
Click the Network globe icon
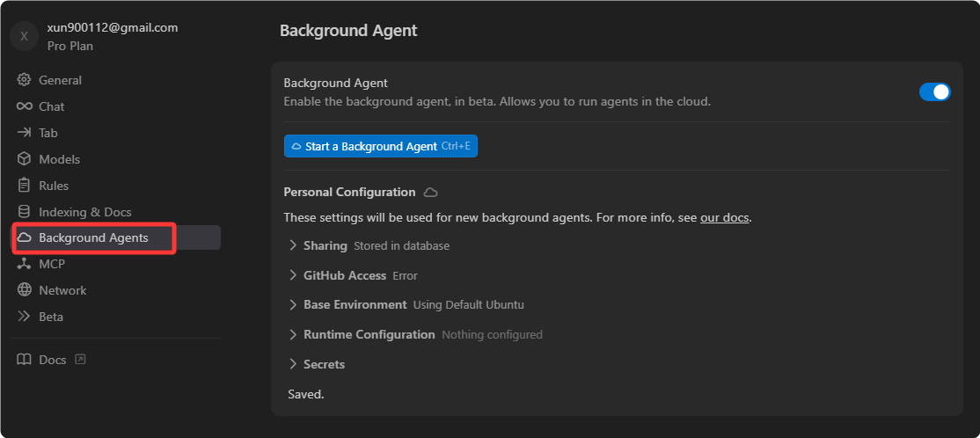[24, 290]
